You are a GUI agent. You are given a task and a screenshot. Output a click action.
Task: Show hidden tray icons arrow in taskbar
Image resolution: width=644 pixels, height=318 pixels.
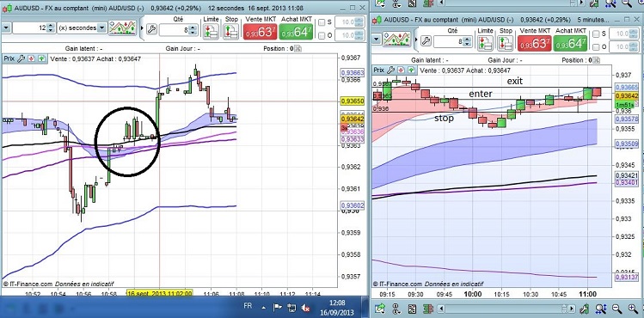[x=264, y=307]
